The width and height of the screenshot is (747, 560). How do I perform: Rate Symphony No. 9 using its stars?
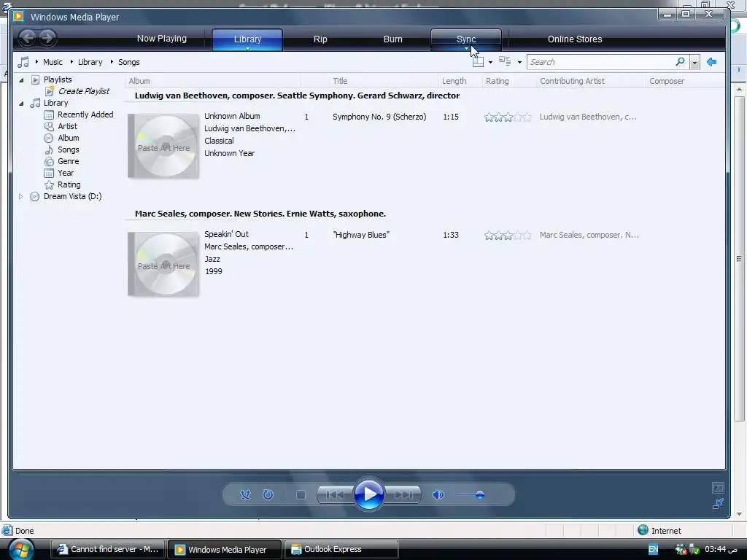508,117
